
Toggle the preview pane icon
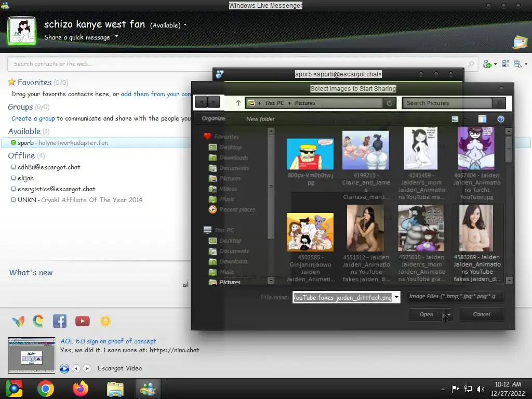tap(482, 119)
